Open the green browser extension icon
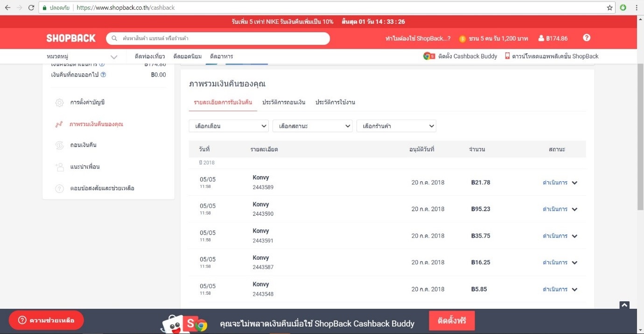Screen dimensions: 644x334 pos(623,7)
